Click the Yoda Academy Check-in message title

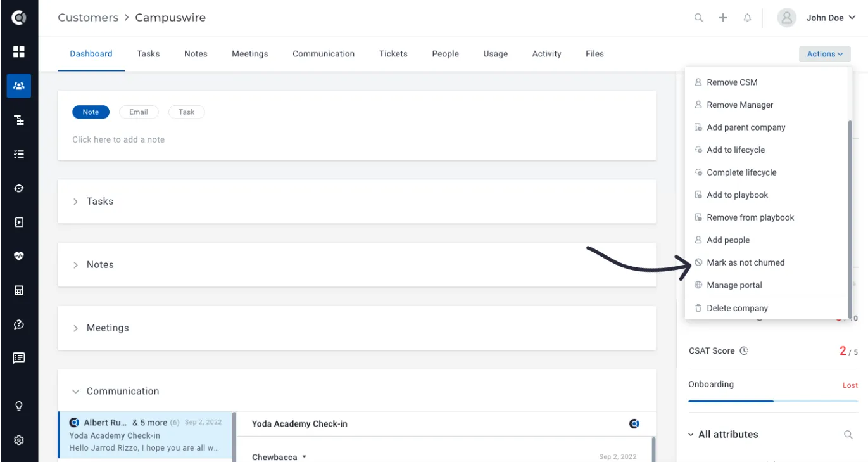(299, 424)
